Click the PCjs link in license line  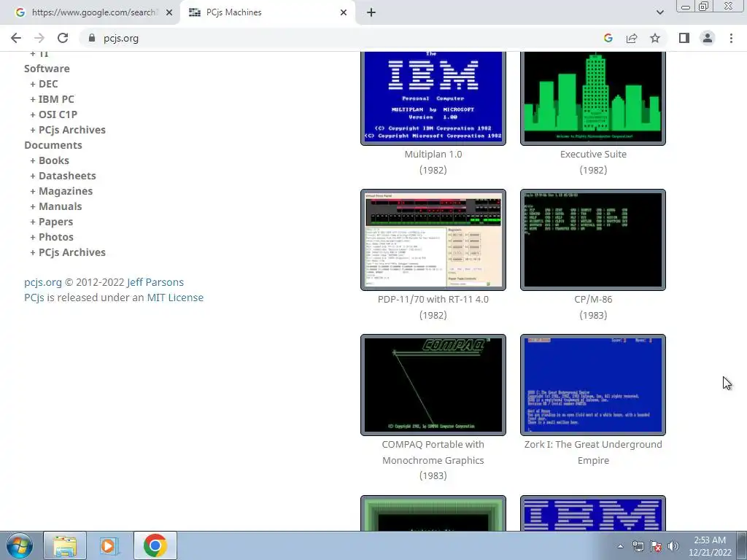(34, 297)
